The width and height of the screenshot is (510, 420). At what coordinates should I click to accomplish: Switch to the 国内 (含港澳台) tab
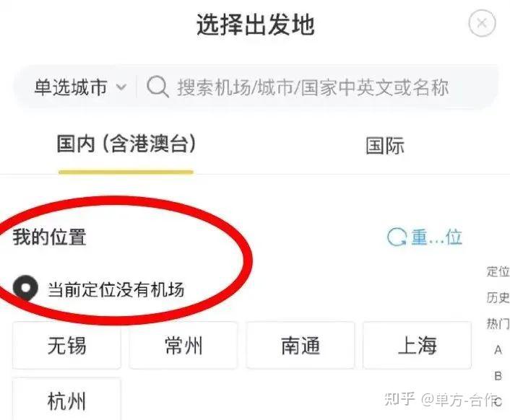126,144
